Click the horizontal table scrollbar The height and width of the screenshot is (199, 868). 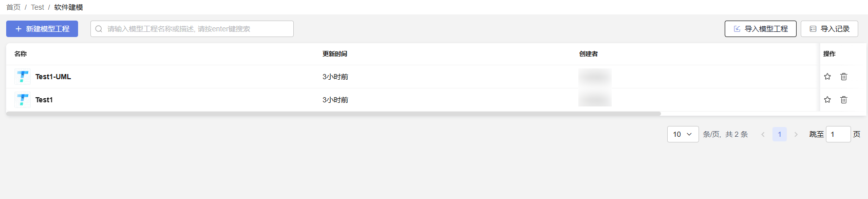coord(333,114)
